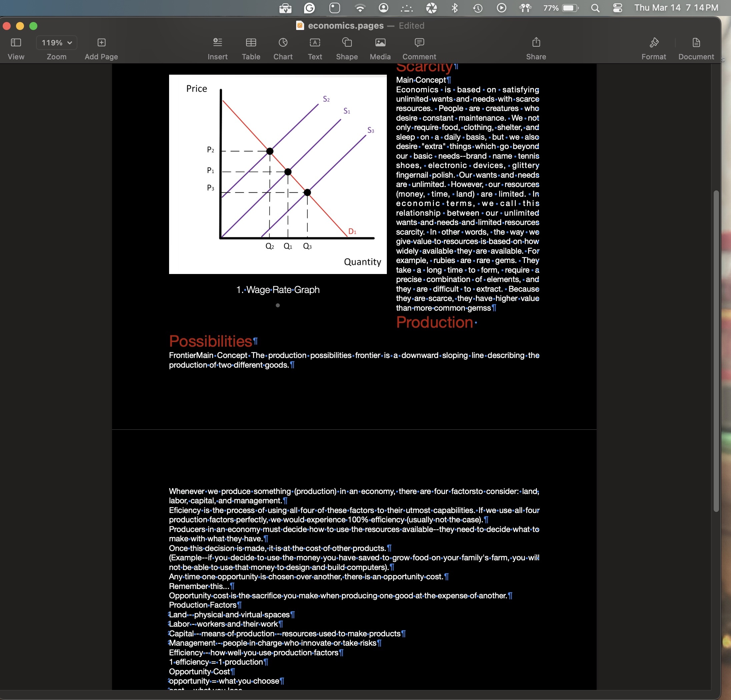Toggle the Document inspector panel
Viewport: 731px width, 700px height.
click(696, 42)
